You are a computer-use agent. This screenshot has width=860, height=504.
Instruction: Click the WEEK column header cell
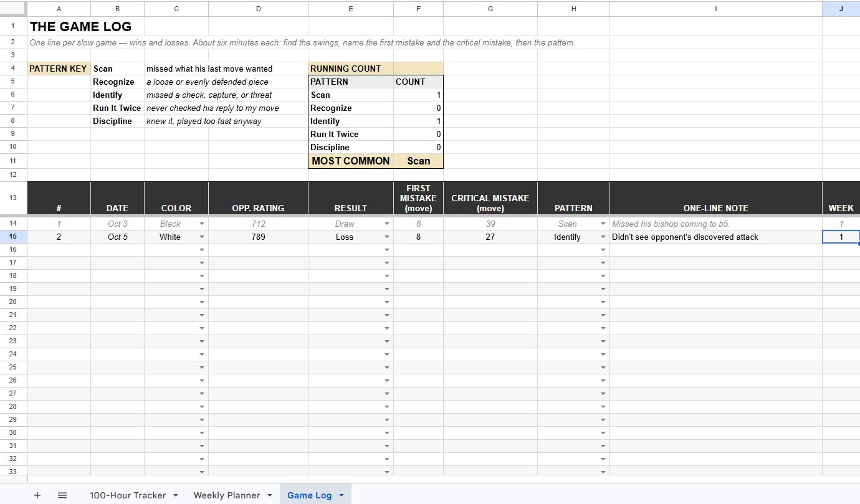pyautogui.click(x=841, y=199)
